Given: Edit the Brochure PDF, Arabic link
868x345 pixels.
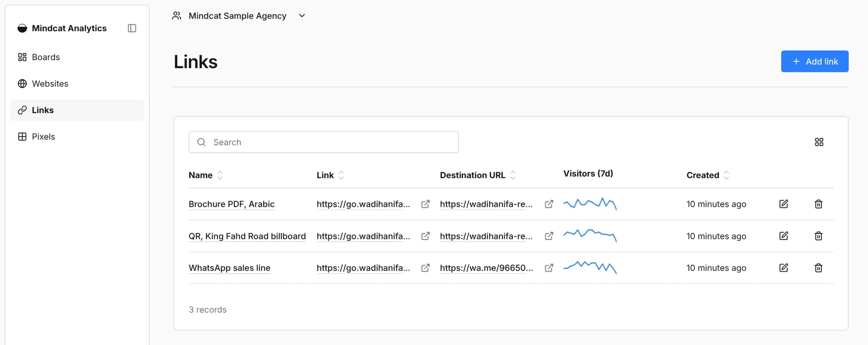Looking at the screenshot, I should tap(784, 204).
